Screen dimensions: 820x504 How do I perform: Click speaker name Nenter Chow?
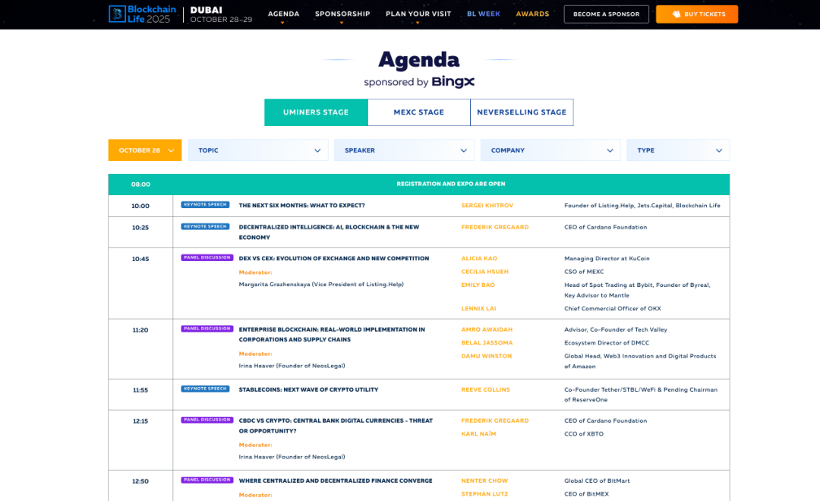pos(484,481)
